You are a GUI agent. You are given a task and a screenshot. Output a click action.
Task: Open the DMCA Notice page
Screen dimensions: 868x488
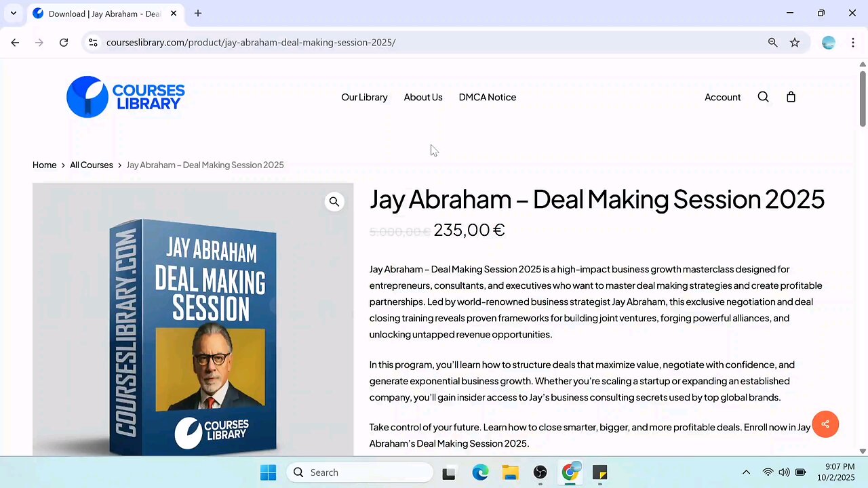pyautogui.click(x=488, y=97)
